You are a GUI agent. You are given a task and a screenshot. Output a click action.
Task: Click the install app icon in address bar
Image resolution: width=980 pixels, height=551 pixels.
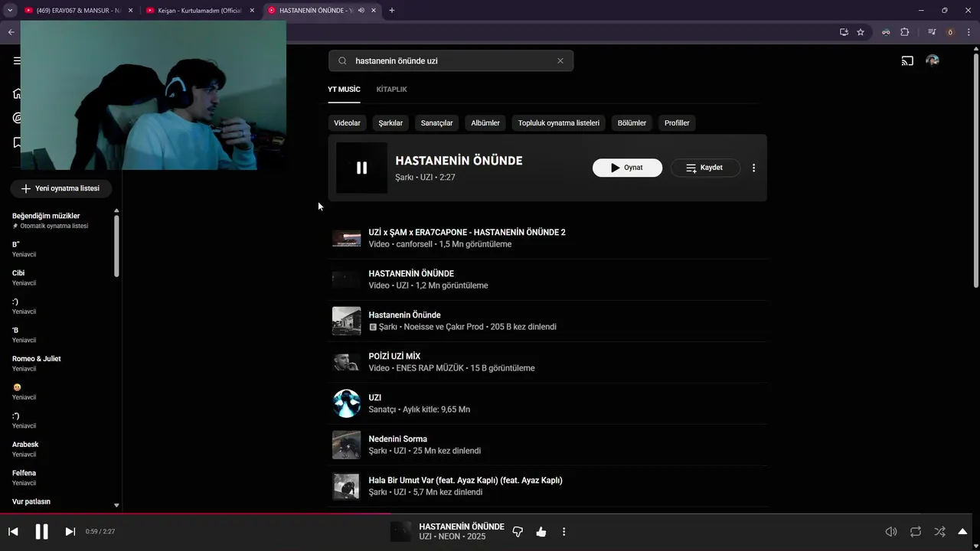(x=844, y=32)
